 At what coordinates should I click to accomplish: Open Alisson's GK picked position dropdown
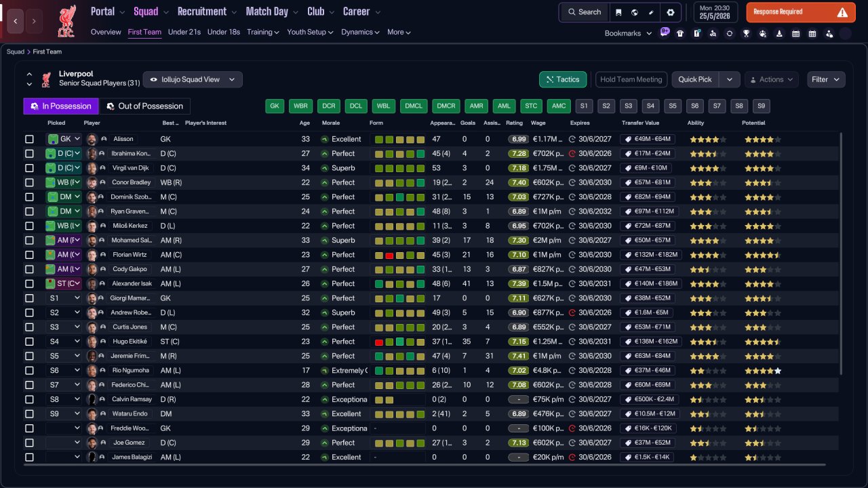(64, 139)
